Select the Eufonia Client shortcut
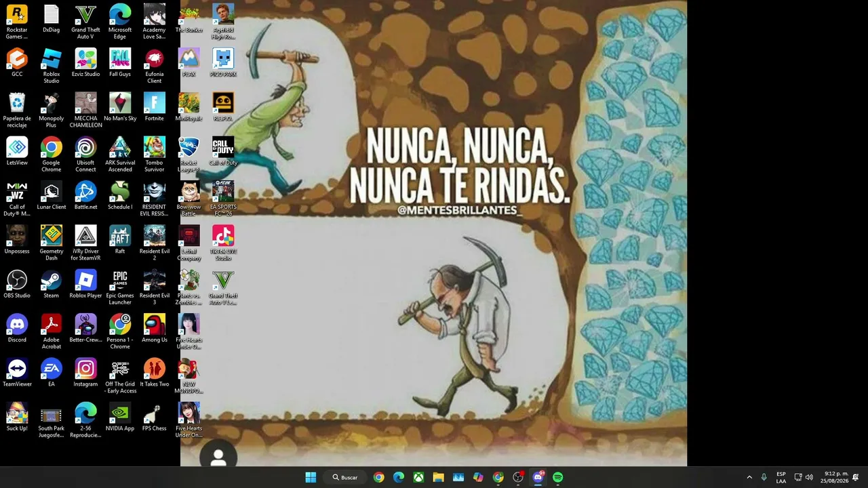This screenshot has width=868, height=488. 155,66
